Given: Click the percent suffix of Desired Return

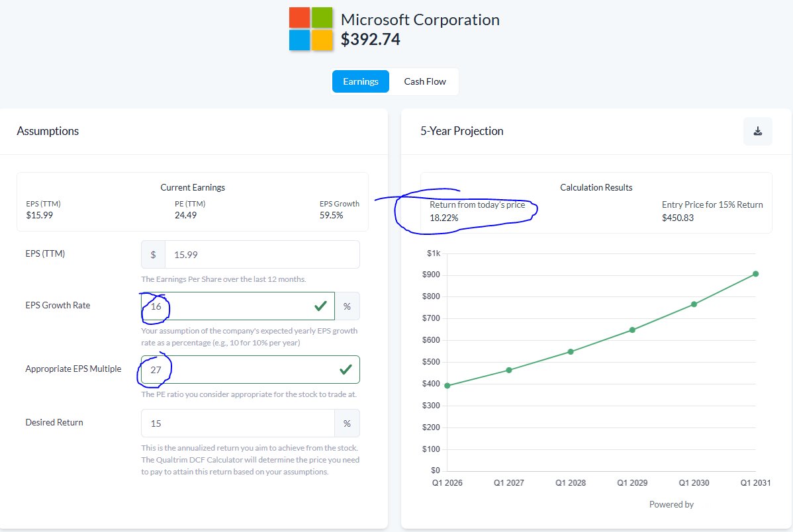Looking at the screenshot, I should tap(347, 423).
